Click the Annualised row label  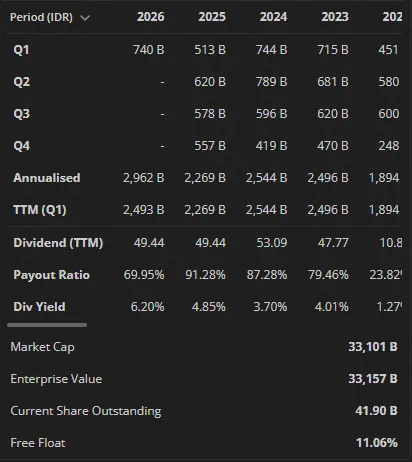[47, 178]
